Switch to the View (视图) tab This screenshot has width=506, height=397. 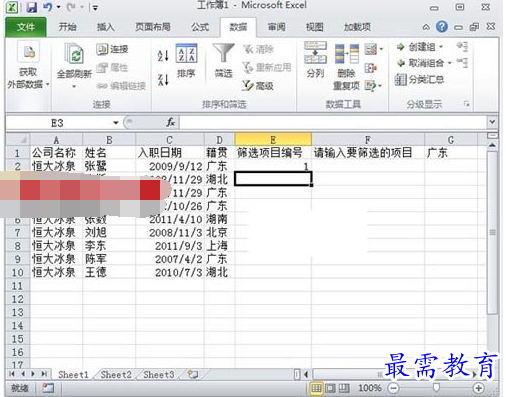[315, 27]
